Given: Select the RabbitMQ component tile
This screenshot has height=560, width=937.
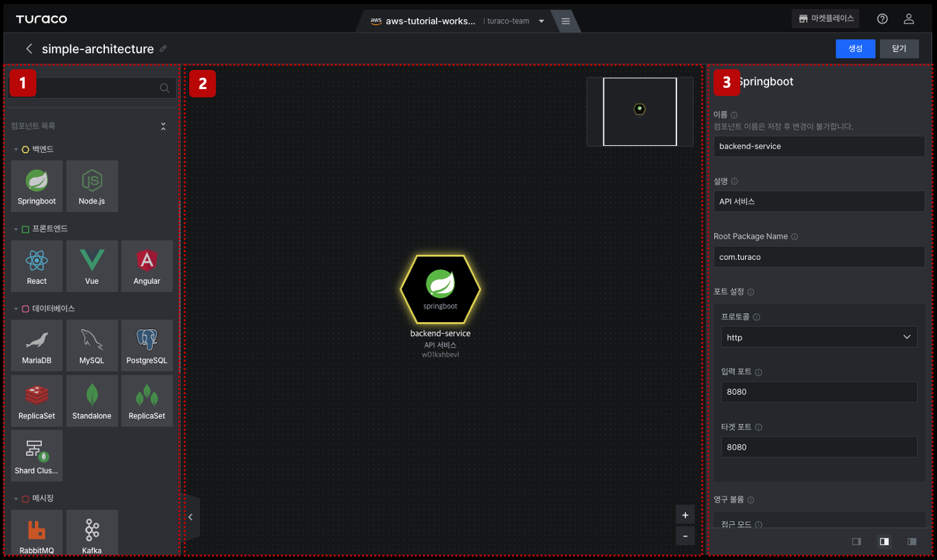Looking at the screenshot, I should pyautogui.click(x=37, y=533).
